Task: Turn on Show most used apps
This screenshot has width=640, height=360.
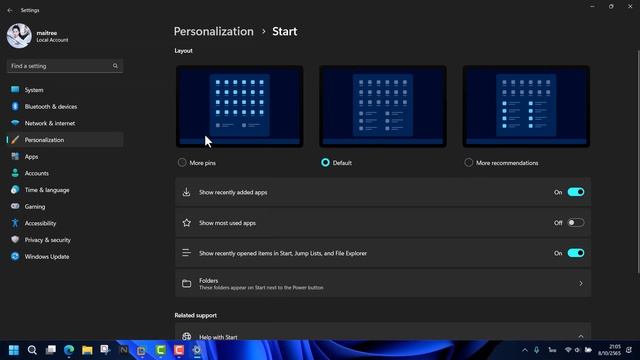Action: tap(576, 223)
